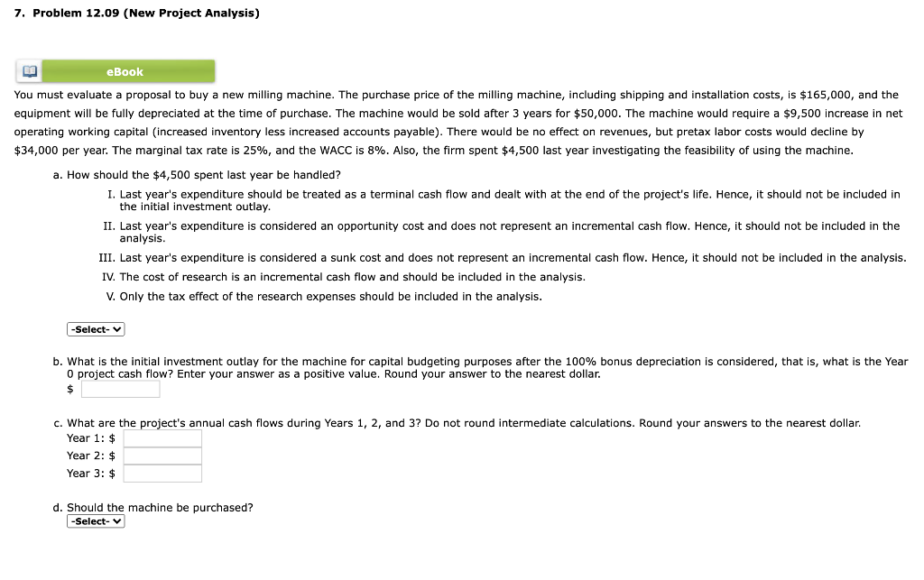The image size is (924, 580).
Task: Click the Year 3 cash flow input box
Action: coord(162,473)
